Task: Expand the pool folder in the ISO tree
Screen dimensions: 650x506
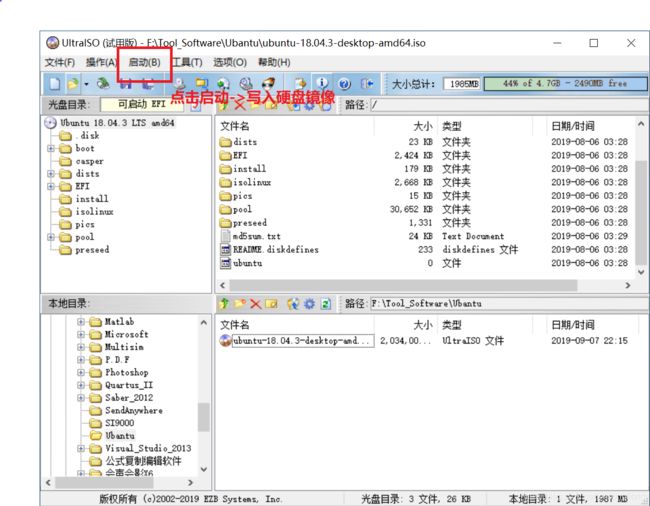Action: coord(51,237)
